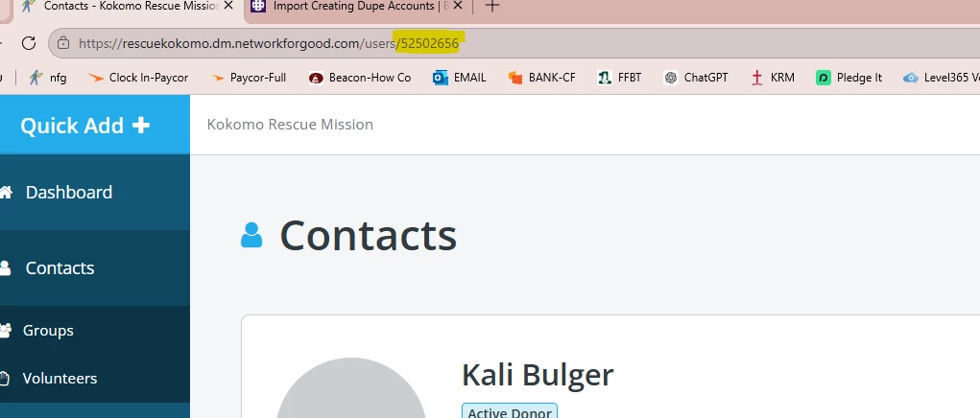Select Groups in the sidebar
The image size is (980, 418).
(x=48, y=330)
